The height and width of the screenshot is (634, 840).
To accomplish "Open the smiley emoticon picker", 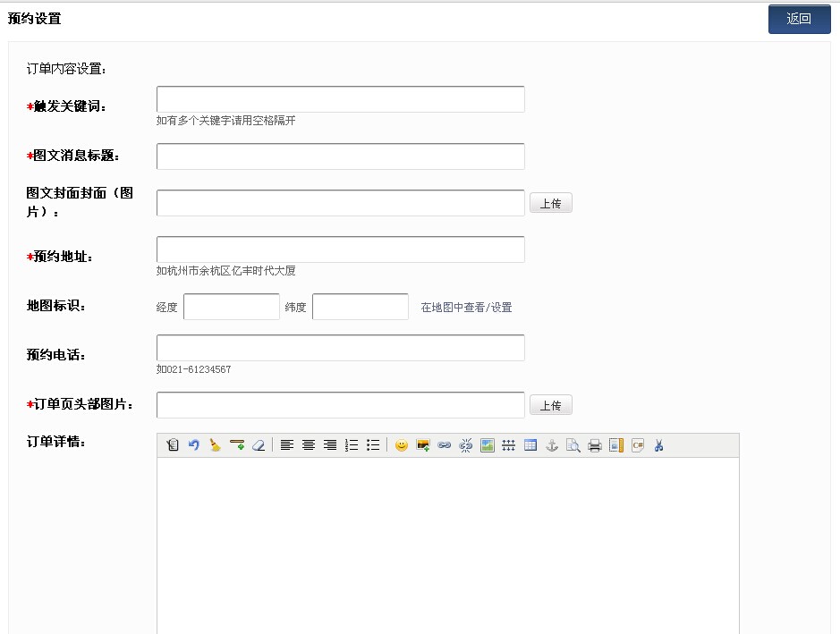I will coord(402,445).
